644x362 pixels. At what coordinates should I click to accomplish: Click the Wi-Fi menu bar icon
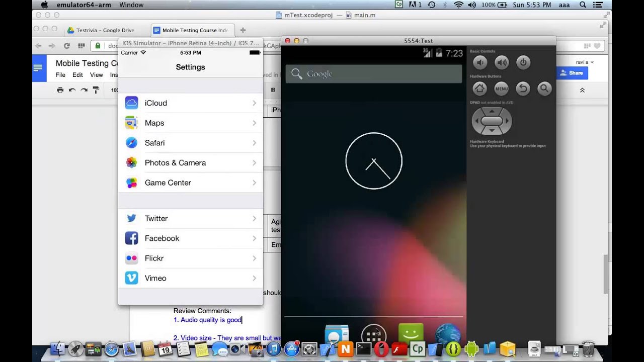[x=458, y=5]
